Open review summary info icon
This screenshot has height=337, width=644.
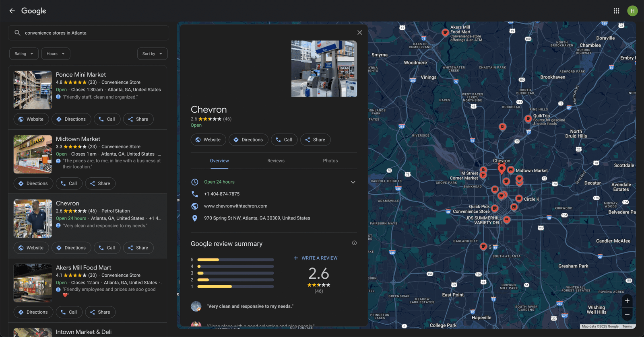(354, 243)
